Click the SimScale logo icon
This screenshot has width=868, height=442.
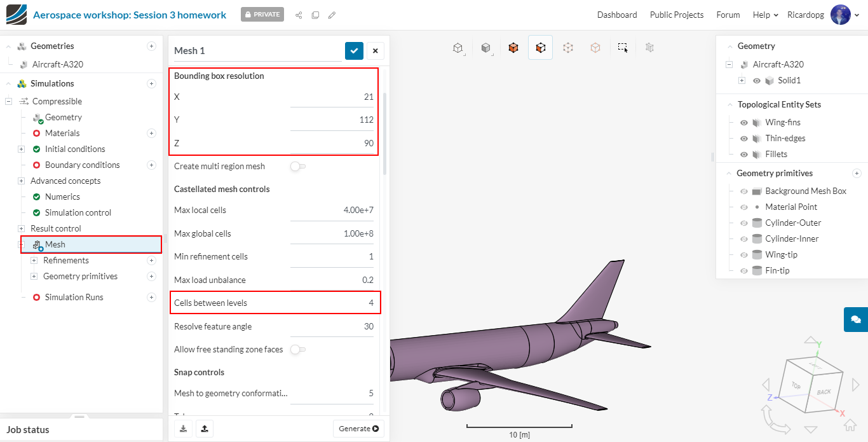17,15
